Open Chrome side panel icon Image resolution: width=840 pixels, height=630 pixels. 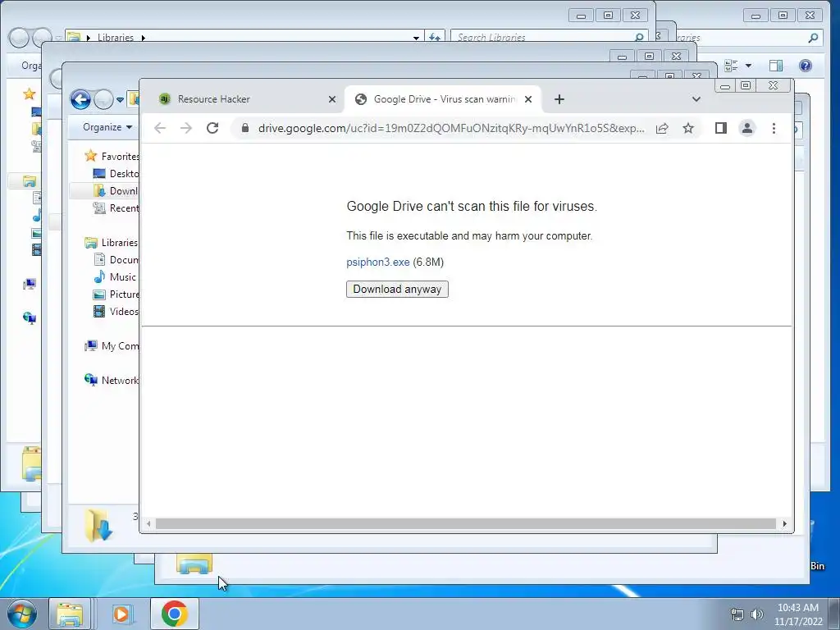click(720, 128)
